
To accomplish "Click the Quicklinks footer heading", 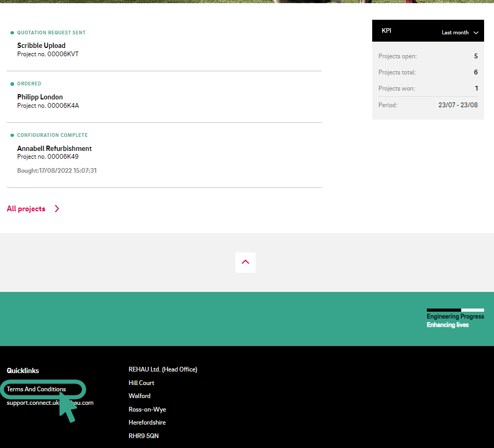I will tap(23, 370).
